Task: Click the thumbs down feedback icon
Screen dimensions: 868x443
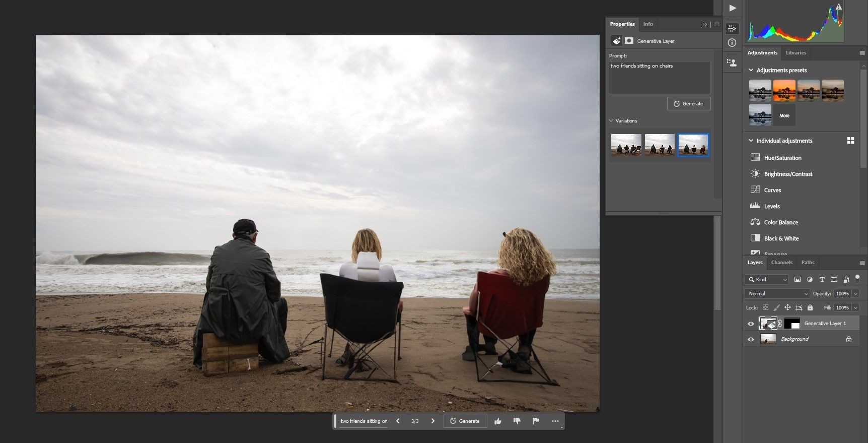Action: coord(517,421)
